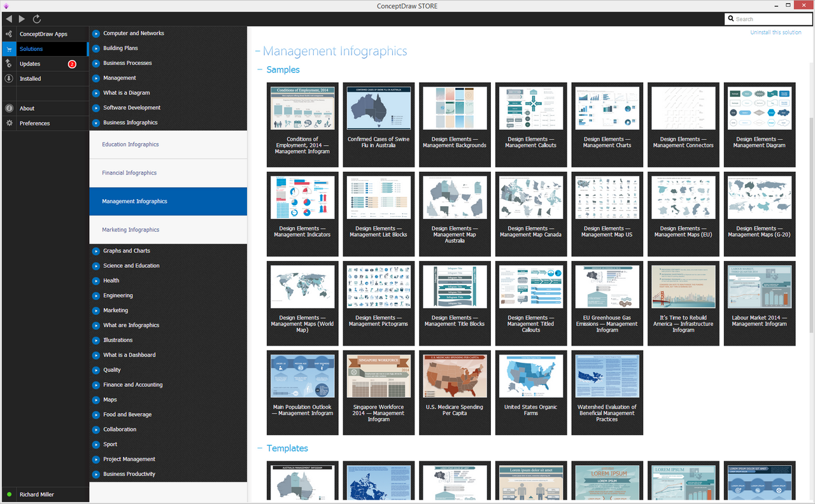Open the Management Pictograms sample
Image resolution: width=815 pixels, height=504 pixels.
(x=379, y=304)
